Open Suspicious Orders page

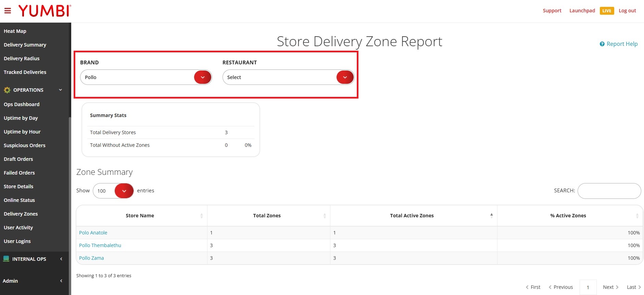(x=25, y=145)
